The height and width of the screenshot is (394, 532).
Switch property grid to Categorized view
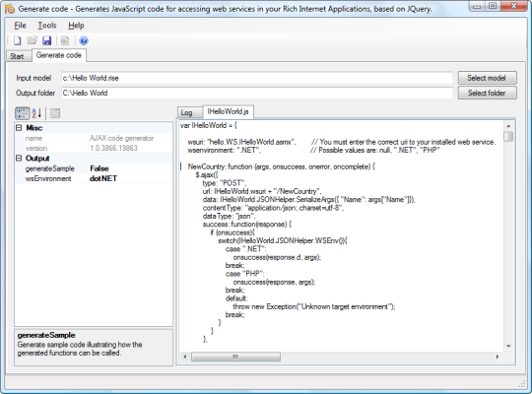pyautogui.click(x=22, y=113)
